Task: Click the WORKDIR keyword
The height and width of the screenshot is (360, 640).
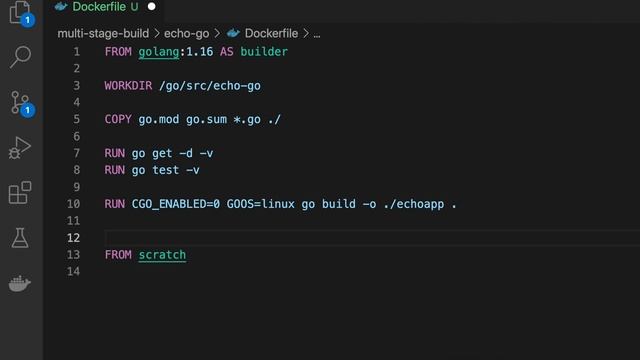Action: (x=128, y=86)
